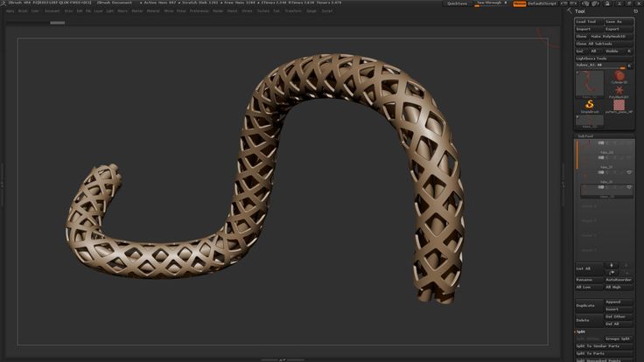Click the Groups Split button
This screenshot has height=362, width=644.
(619, 339)
